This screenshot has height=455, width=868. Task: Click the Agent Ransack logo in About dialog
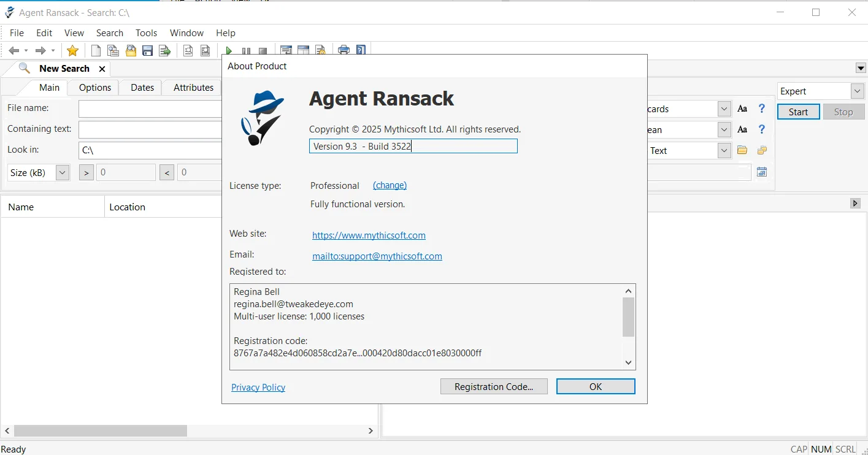[262, 118]
